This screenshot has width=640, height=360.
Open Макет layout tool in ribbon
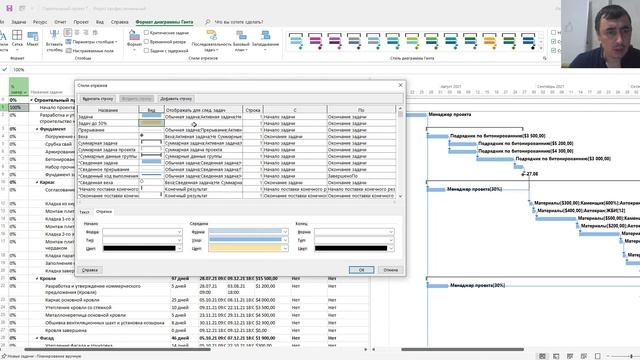pyautogui.click(x=32, y=38)
